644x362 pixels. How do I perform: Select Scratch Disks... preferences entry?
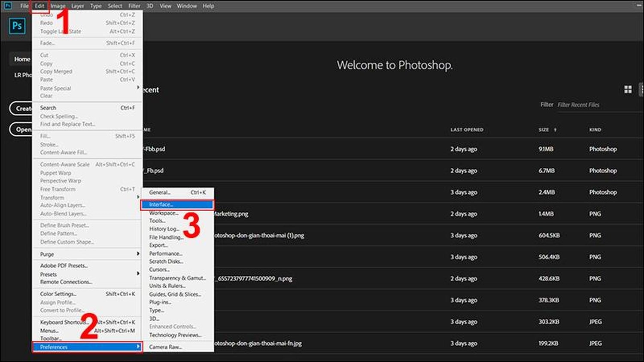[178, 262]
